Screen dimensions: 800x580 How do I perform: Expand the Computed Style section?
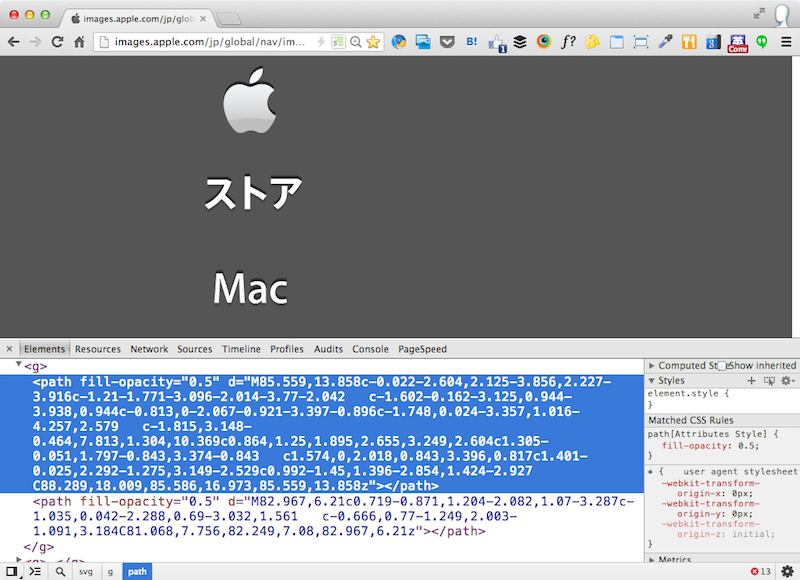click(x=652, y=366)
